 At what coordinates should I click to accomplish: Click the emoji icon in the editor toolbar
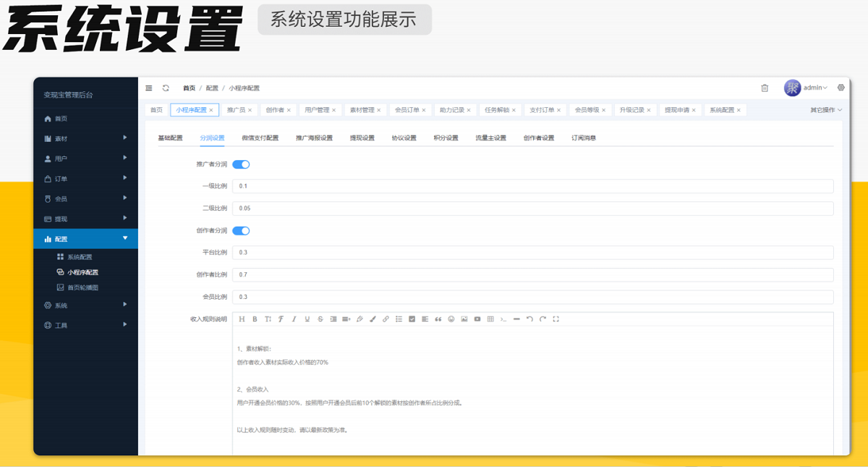(451, 319)
